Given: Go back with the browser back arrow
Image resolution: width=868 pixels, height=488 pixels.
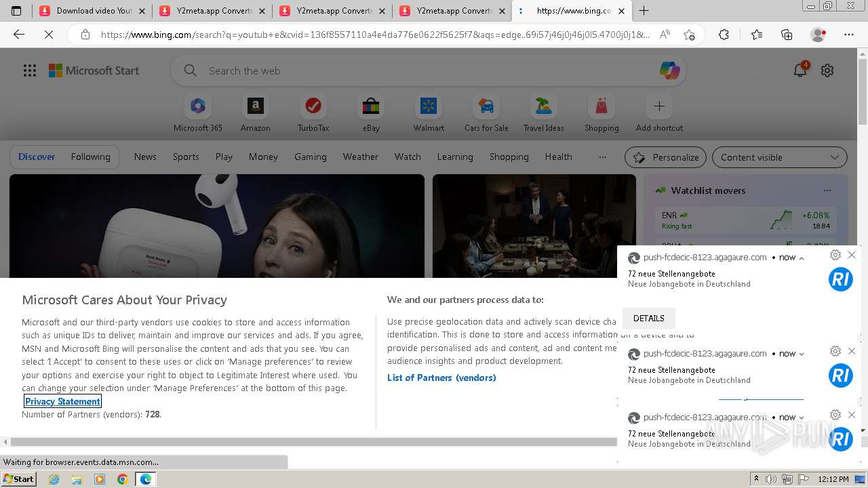Looking at the screenshot, I should tap(19, 35).
